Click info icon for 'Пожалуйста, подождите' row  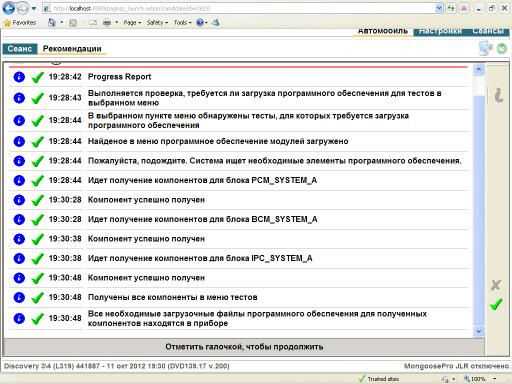(19, 161)
